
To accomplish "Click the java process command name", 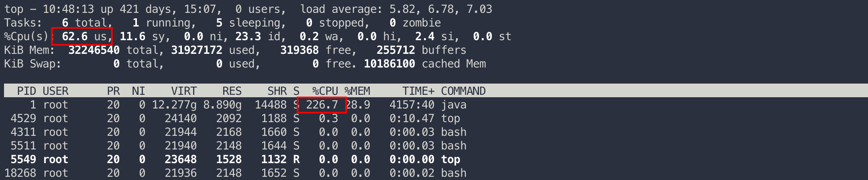I will click(454, 105).
